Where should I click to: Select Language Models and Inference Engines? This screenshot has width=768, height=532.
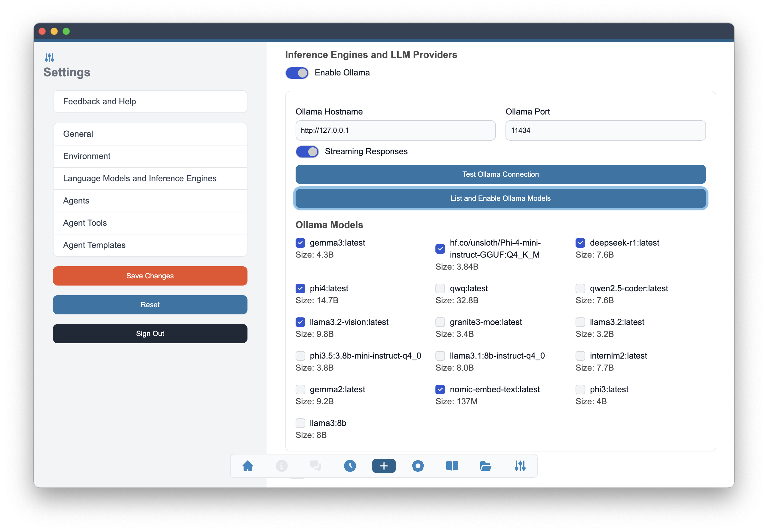[150, 178]
